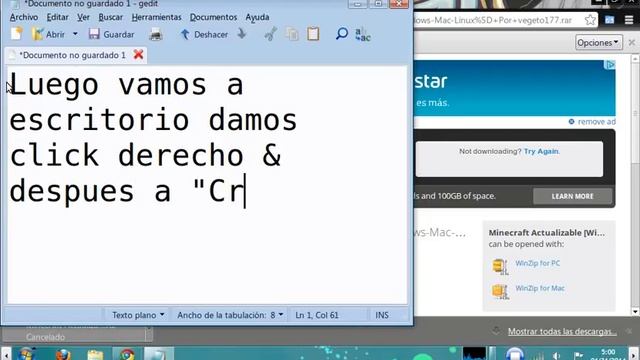Image resolution: width=640 pixels, height=360 pixels.
Task: Open Ancho de la tabulación dropdown
Action: click(x=230, y=315)
